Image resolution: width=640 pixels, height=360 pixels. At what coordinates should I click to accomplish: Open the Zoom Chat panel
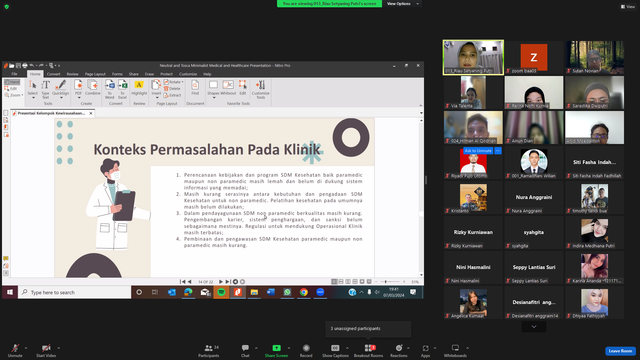click(245, 351)
